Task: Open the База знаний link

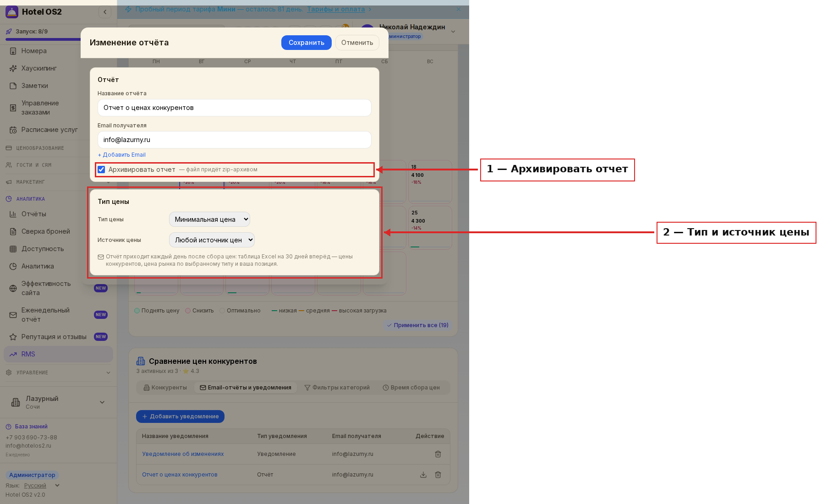Action: [31, 427]
